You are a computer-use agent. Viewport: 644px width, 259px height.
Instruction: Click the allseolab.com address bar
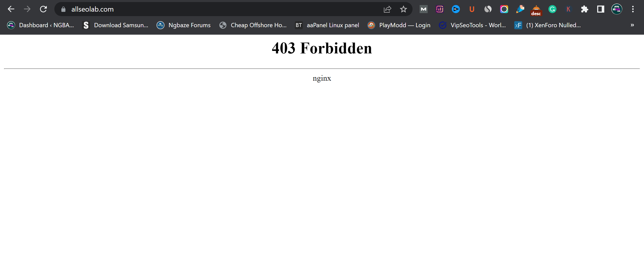221,9
